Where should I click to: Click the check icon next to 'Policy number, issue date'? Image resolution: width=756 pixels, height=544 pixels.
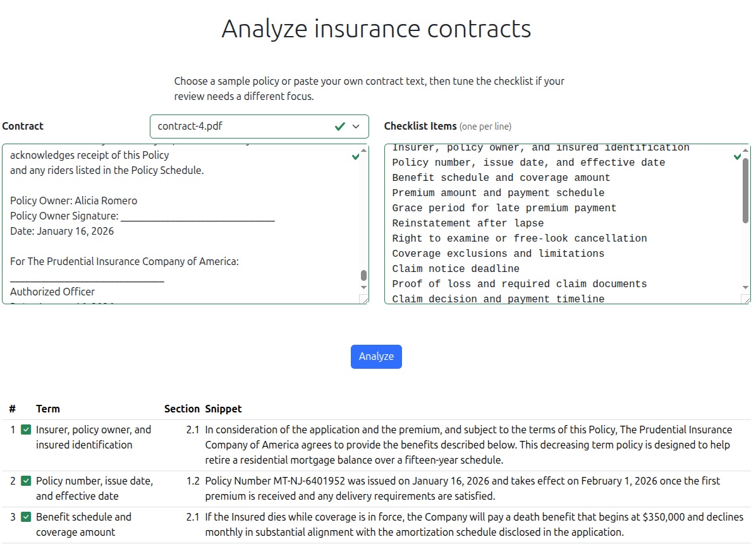pyautogui.click(x=25, y=481)
